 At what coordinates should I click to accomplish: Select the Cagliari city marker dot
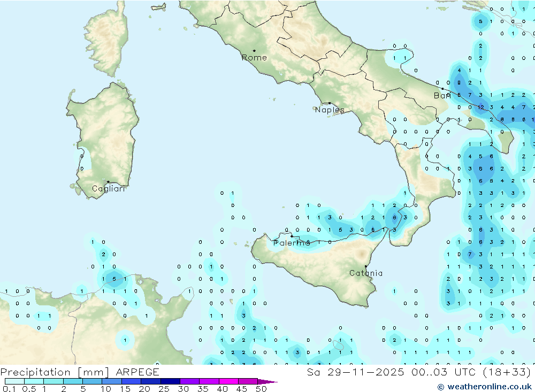coord(108,182)
